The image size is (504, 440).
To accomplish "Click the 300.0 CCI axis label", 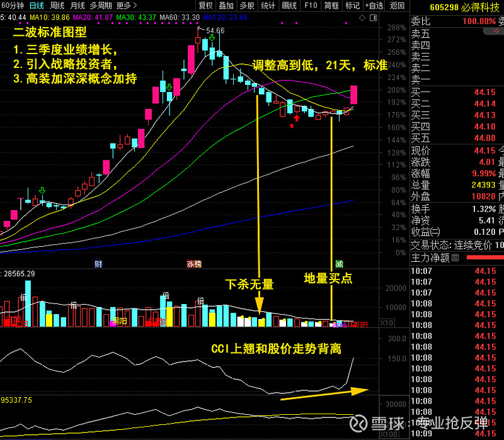I will click(x=397, y=339).
